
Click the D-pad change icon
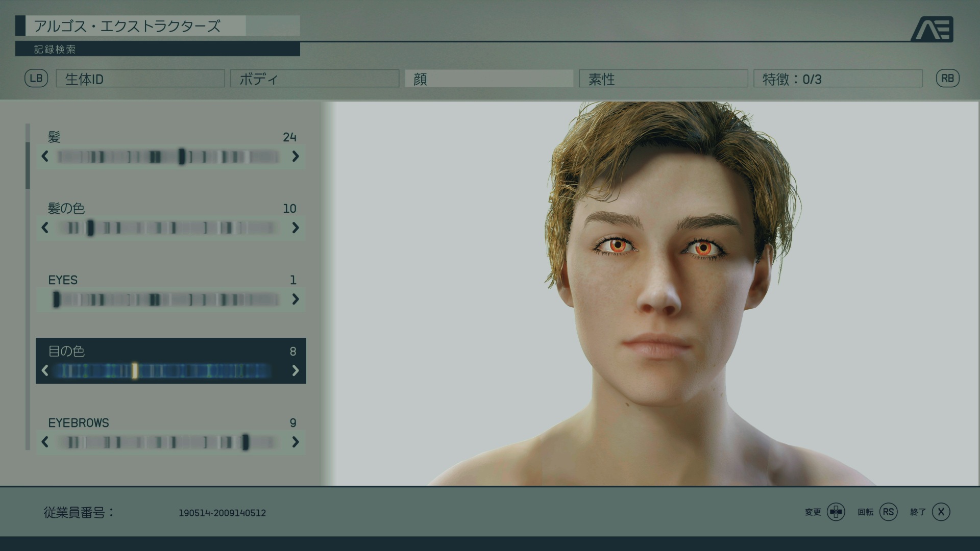[836, 512]
